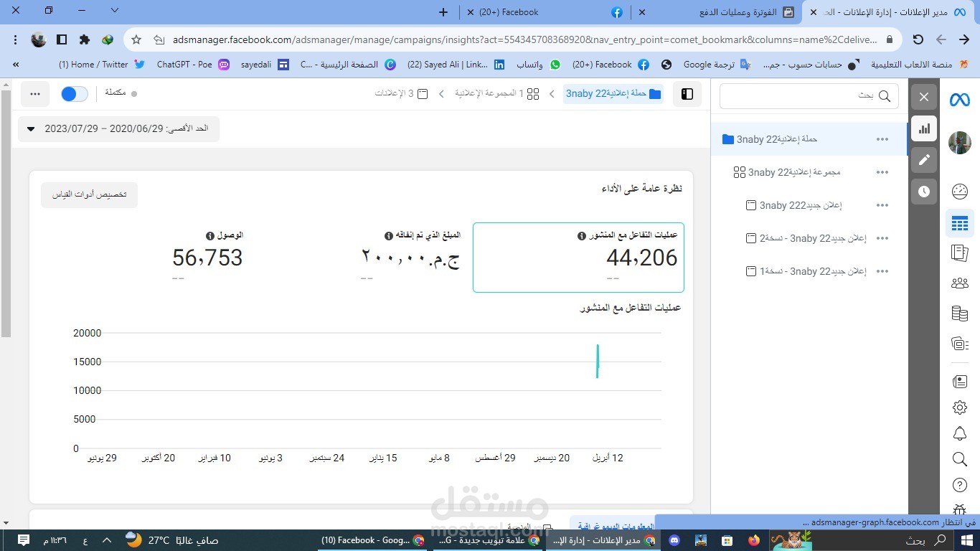Click the Meta logo icon
The height and width of the screenshot is (551, 980).
click(x=959, y=100)
